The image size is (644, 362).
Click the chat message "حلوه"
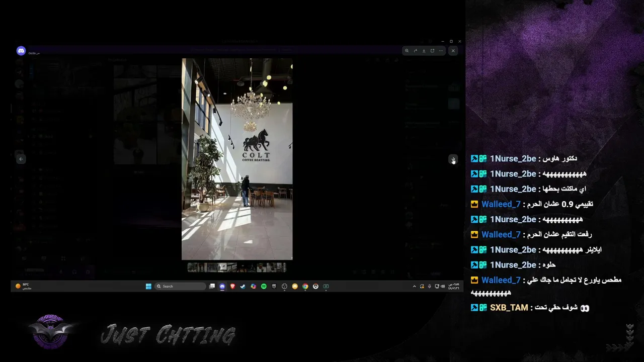[549, 264]
